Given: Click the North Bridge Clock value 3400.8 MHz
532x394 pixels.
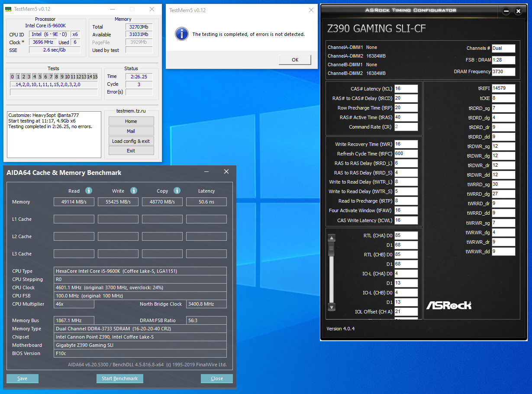Looking at the screenshot, I should tap(206, 304).
